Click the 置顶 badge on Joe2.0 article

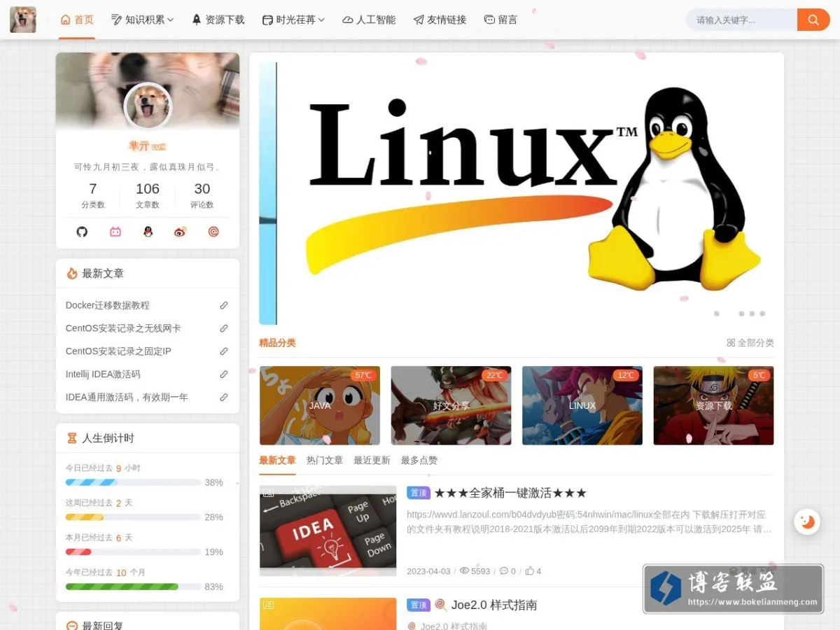click(419, 605)
